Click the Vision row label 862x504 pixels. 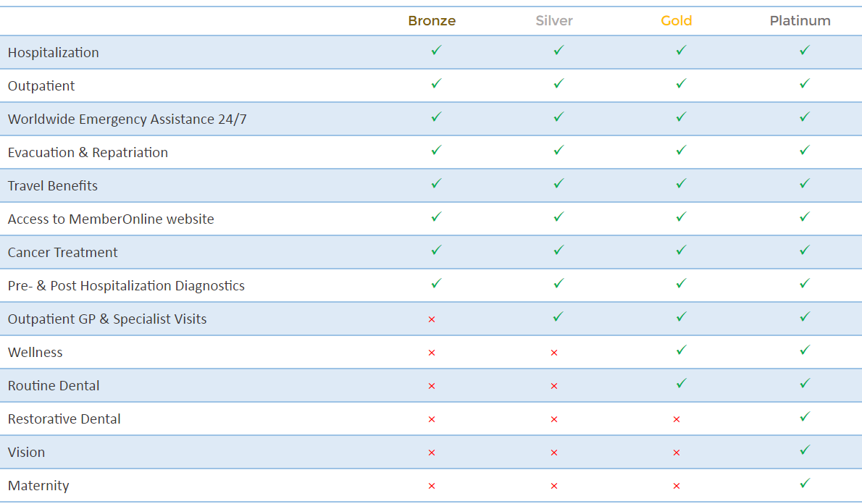(x=26, y=453)
